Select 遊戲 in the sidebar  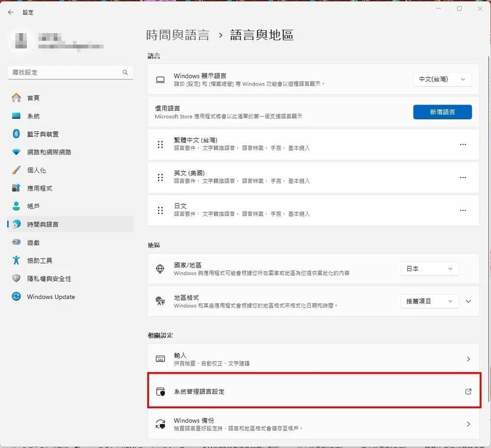(70, 243)
